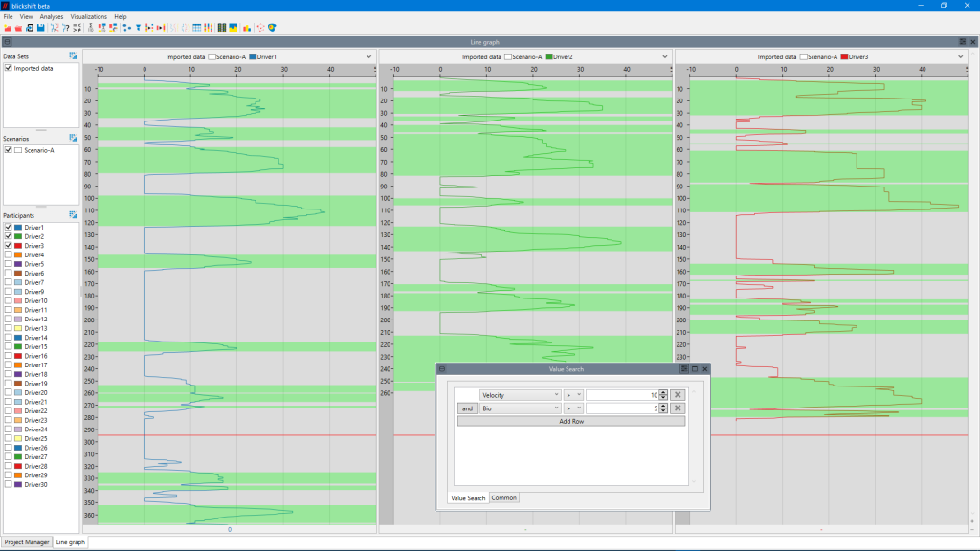Uncheck the Driver2 participant checkbox
The width and height of the screenshot is (980, 551).
point(9,236)
